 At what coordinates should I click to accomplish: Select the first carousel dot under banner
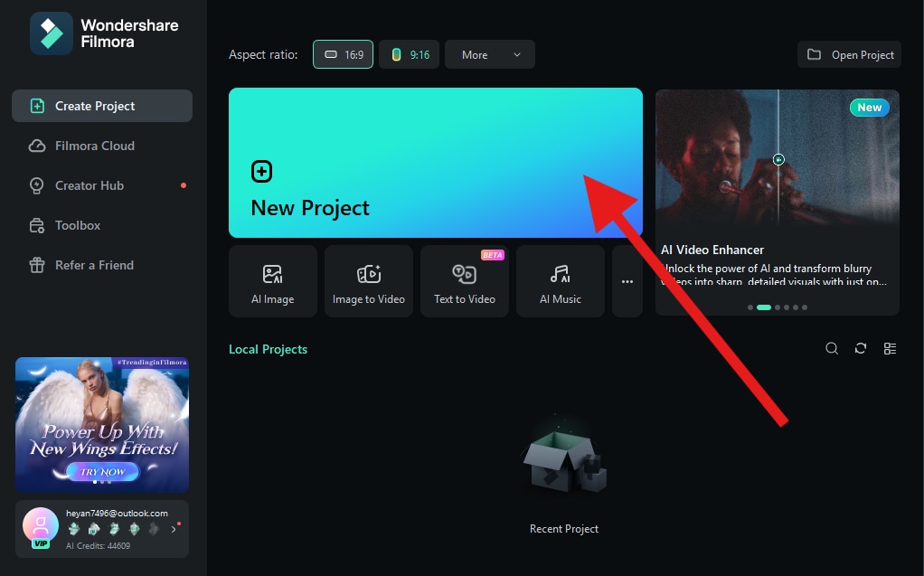coord(750,307)
